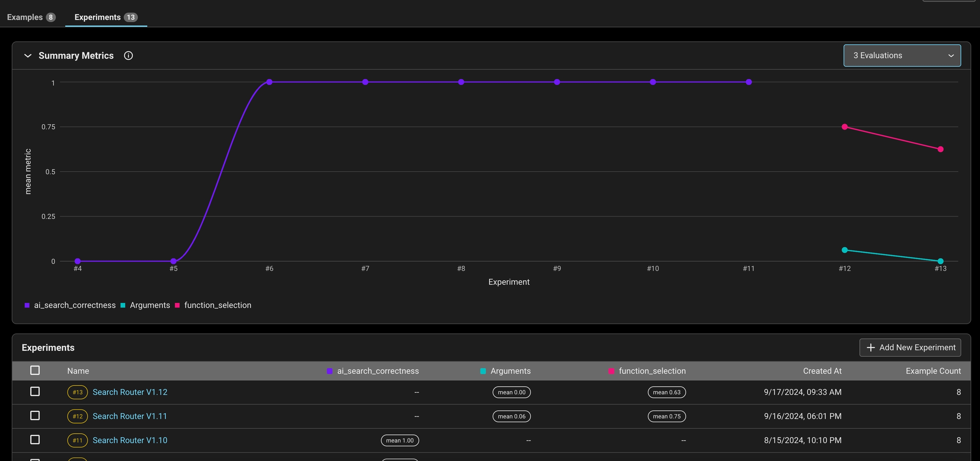Open the Search Router V1.12 experiment link

pos(130,392)
